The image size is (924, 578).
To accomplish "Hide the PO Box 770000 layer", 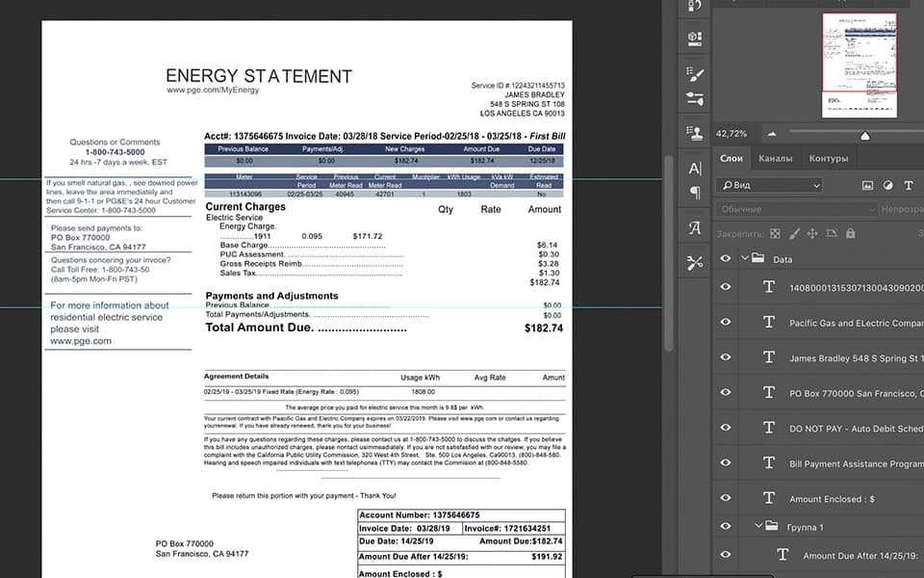I will point(726,392).
